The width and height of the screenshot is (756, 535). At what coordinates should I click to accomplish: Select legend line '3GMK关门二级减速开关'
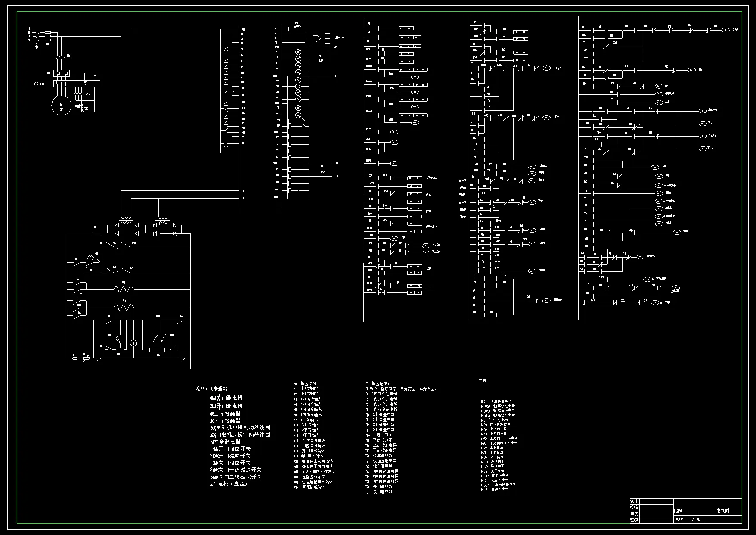pos(235,477)
